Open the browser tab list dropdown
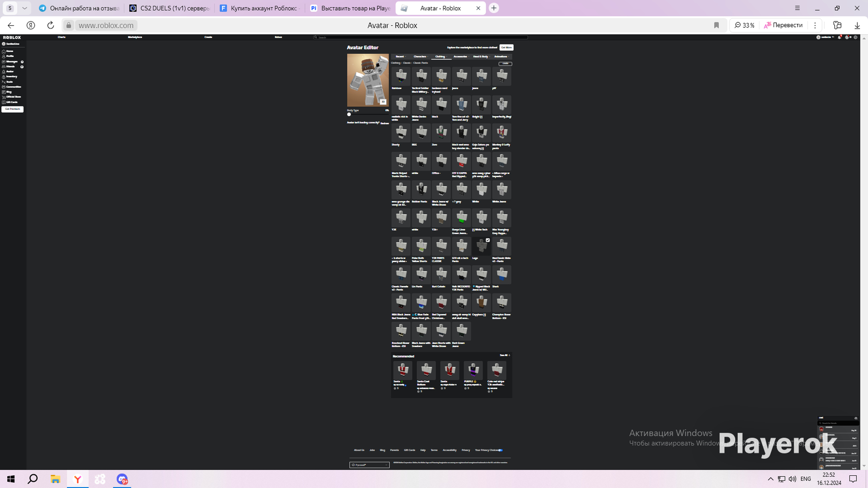The width and height of the screenshot is (868, 488). click(x=24, y=8)
